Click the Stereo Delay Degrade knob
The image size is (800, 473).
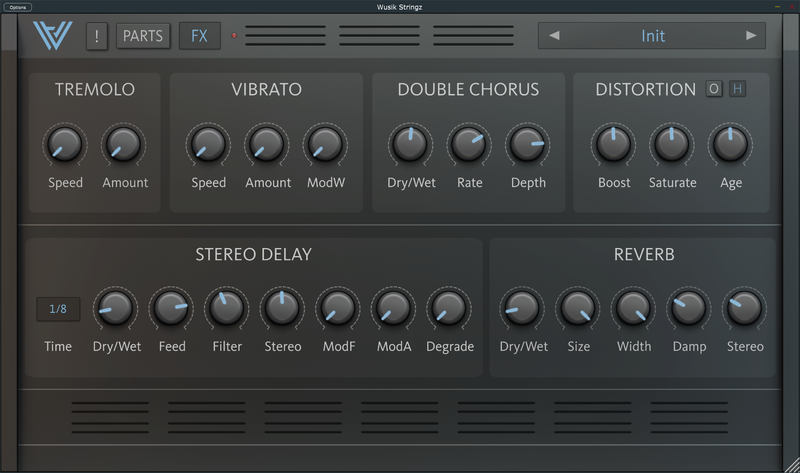449,308
